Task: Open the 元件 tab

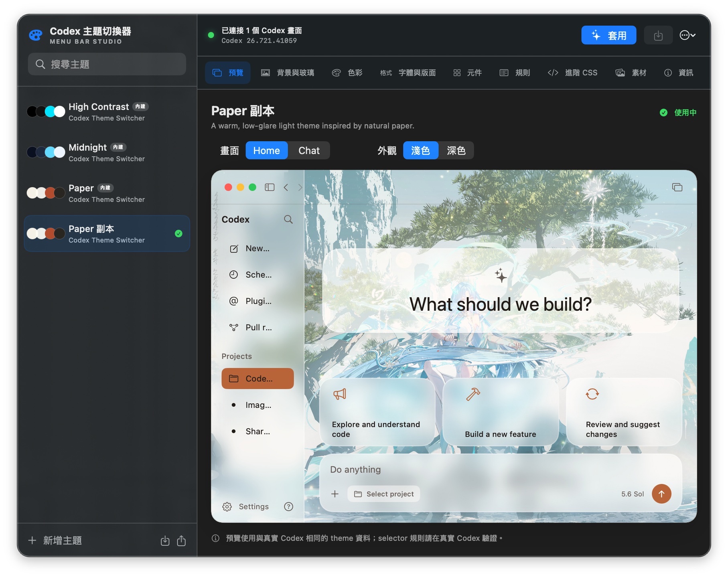Action: pyautogui.click(x=467, y=73)
